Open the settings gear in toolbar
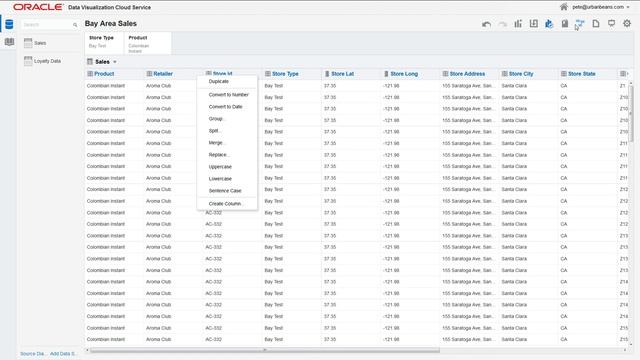This screenshot has width=640, height=360. pyautogui.click(x=627, y=24)
